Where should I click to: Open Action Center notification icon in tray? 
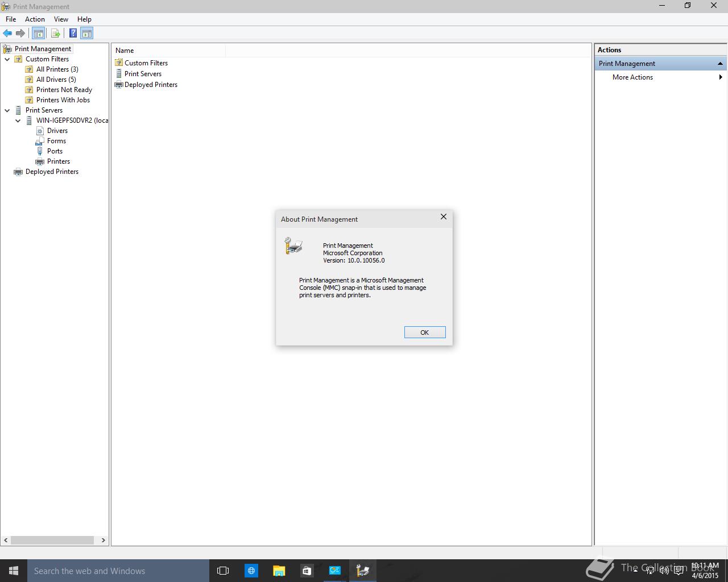click(679, 571)
